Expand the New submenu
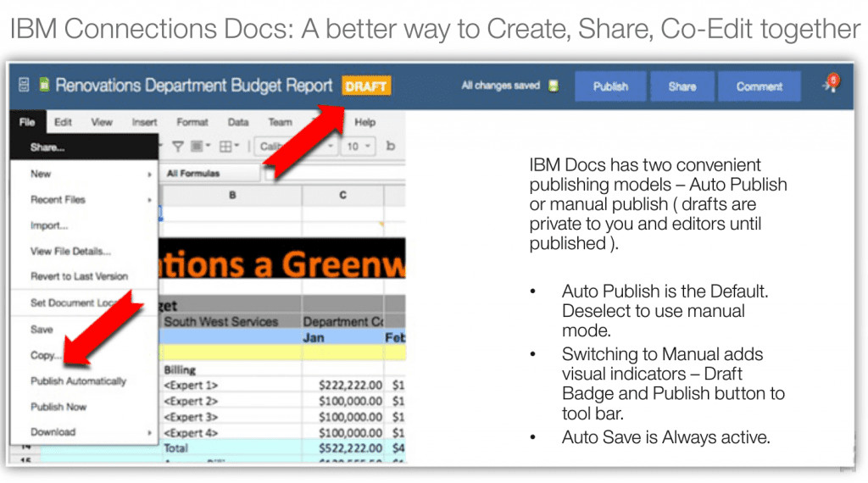This screenshot has width=868, height=483. coord(84,174)
